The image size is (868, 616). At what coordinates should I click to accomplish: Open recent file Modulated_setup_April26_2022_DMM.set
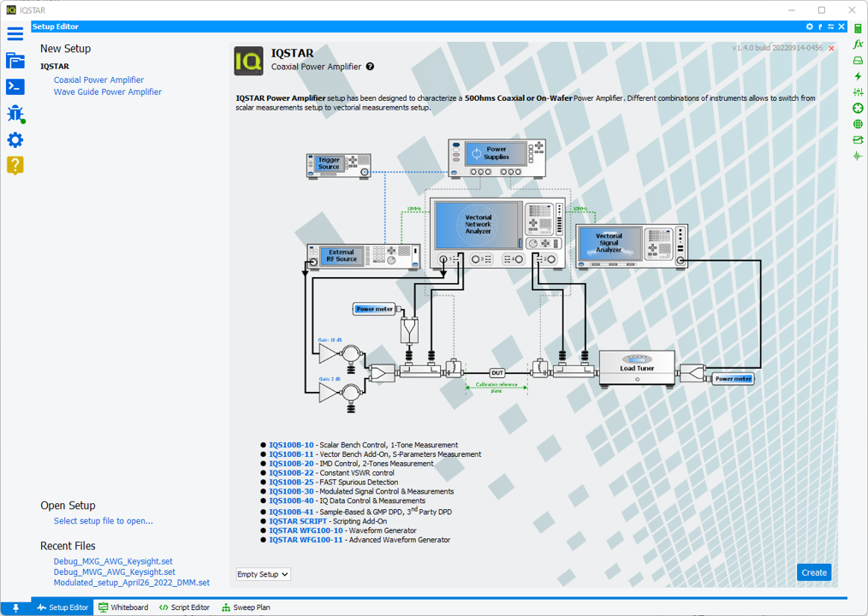click(x=132, y=583)
